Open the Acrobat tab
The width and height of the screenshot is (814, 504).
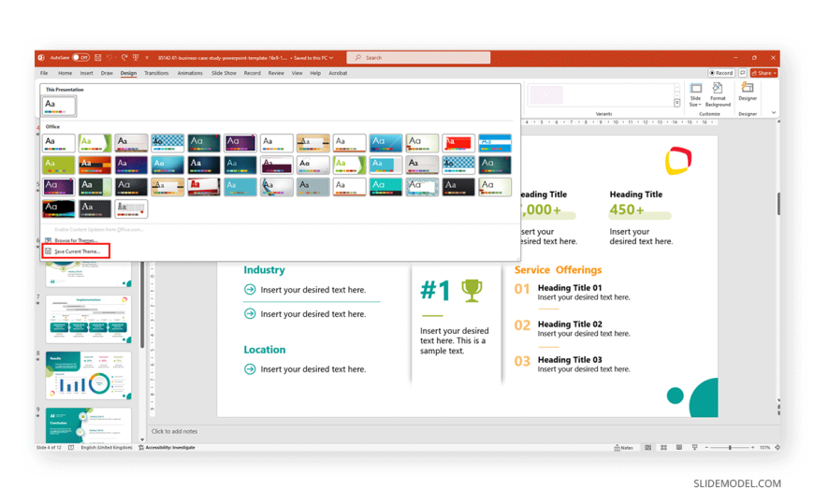(x=338, y=73)
